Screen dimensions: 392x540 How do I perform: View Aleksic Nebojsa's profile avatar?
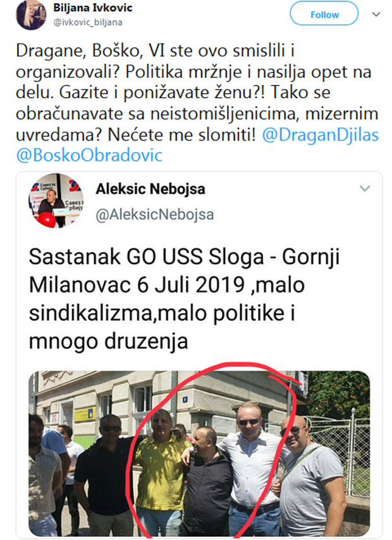coord(56,201)
